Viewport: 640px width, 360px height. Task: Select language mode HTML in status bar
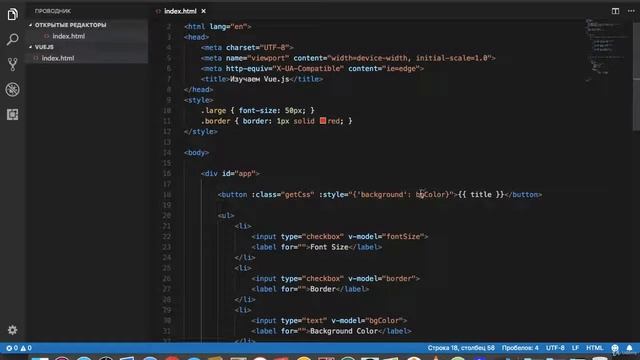(x=594, y=348)
